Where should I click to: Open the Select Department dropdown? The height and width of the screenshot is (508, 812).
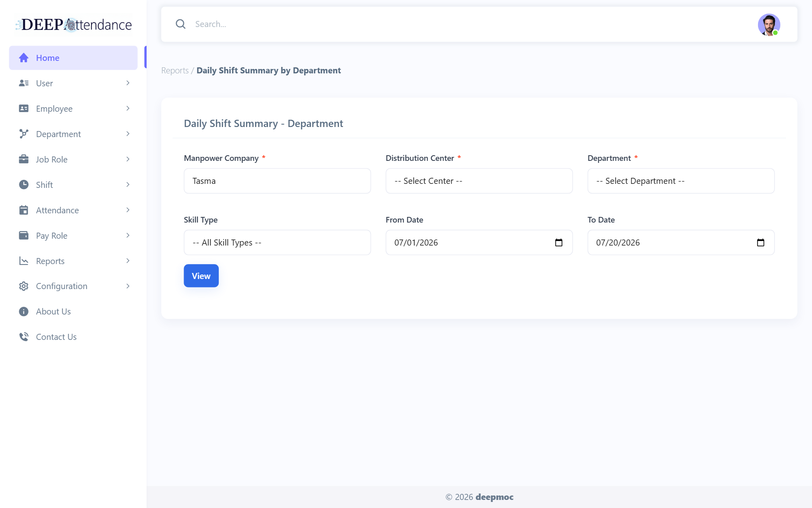681,181
